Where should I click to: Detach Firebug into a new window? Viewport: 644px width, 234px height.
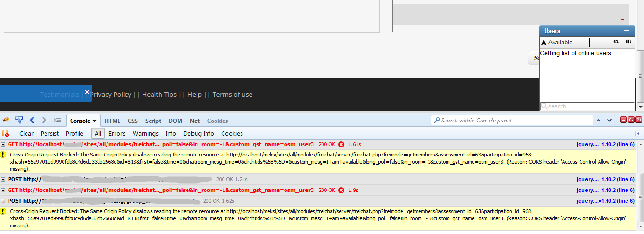tap(631, 120)
